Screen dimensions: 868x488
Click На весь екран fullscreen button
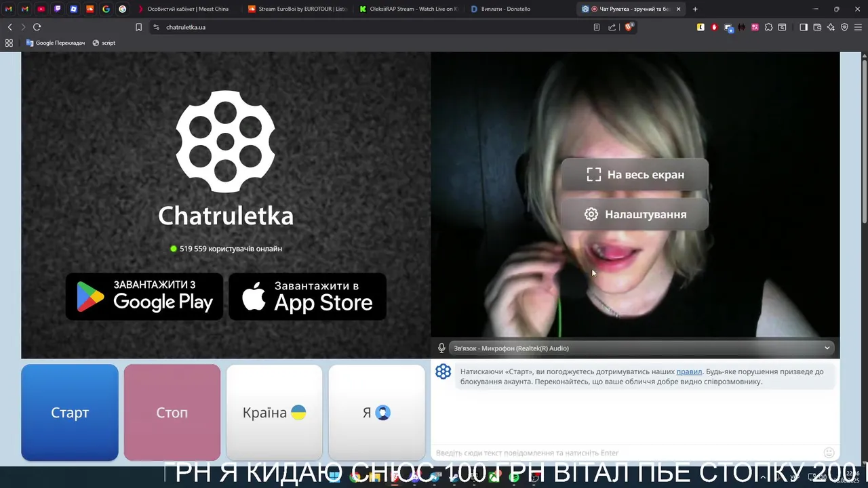(635, 175)
